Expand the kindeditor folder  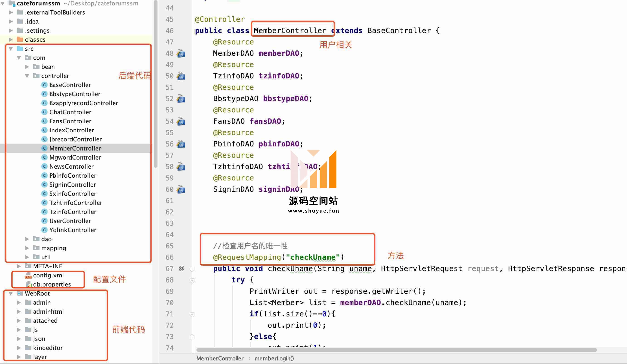click(19, 348)
